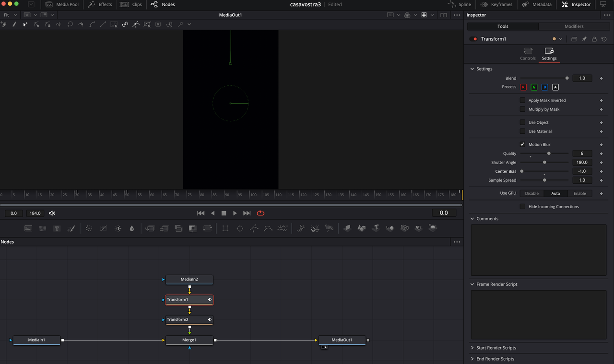
Task: Expand the Start Render Scripts section
Action: [496, 348]
